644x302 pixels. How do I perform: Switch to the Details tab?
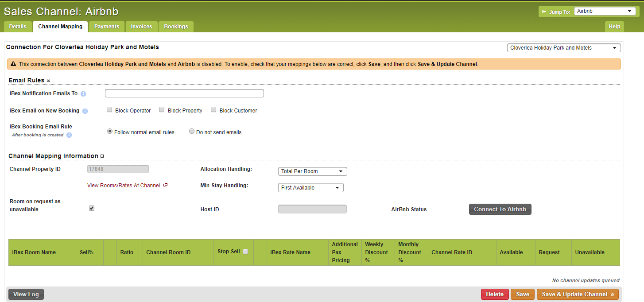click(18, 27)
